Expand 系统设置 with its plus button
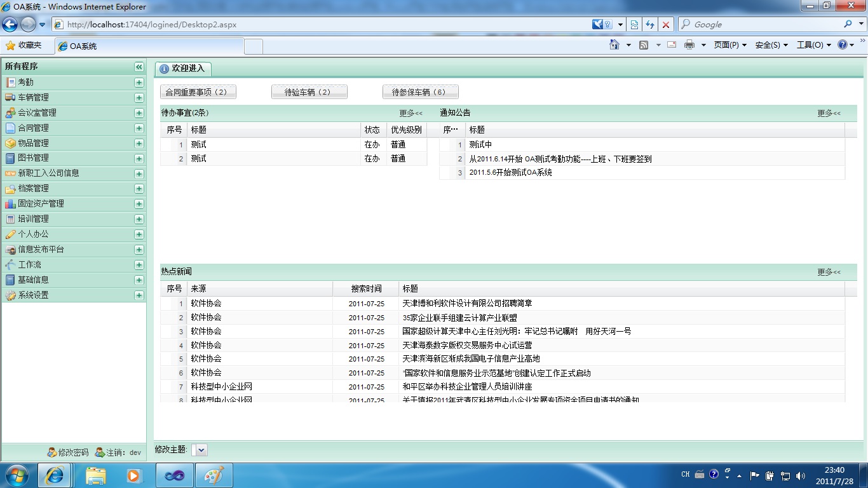Viewport: 868px width, 488px height. click(x=139, y=295)
